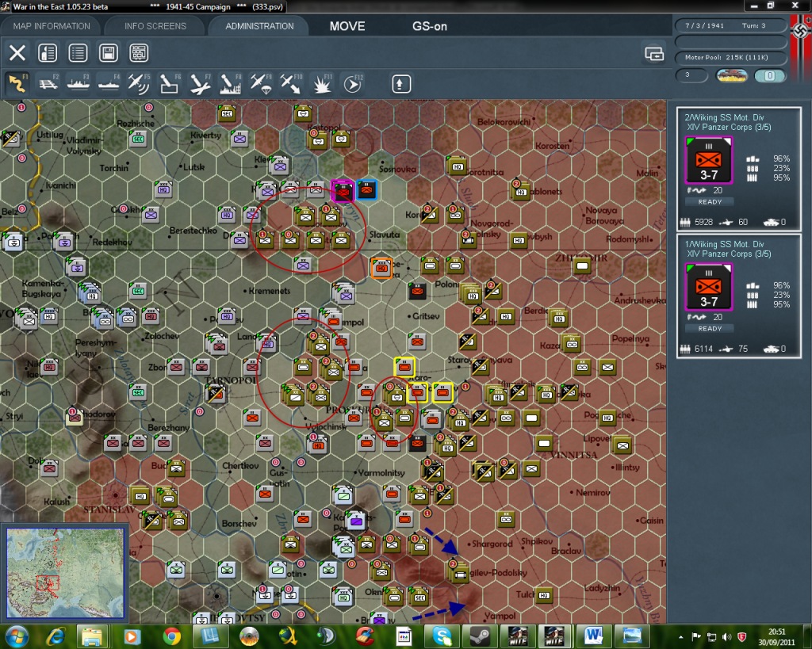This screenshot has height=649, width=812.
Task: Click the up-arrow icon in toolbar
Action: pyautogui.click(x=400, y=84)
